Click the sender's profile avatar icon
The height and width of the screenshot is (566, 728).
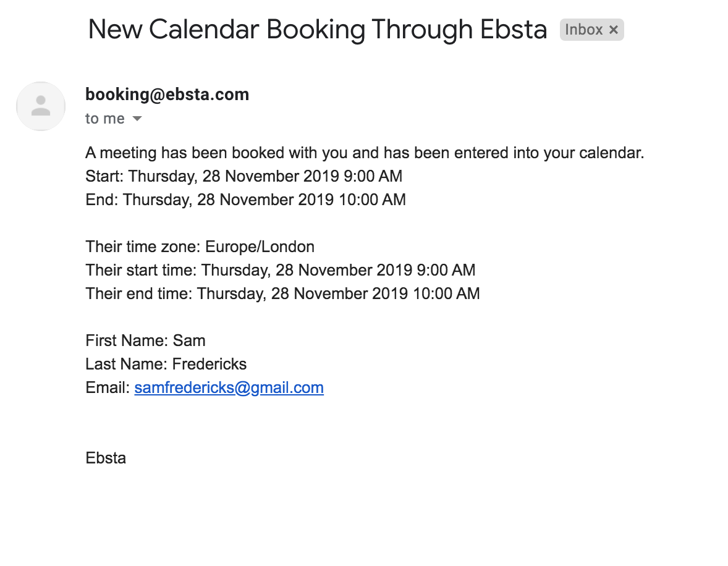click(x=41, y=106)
